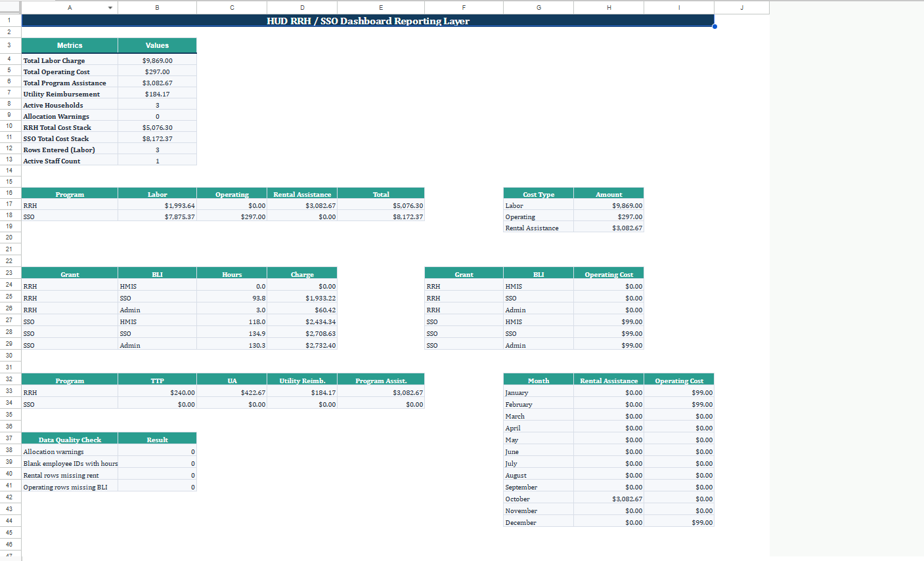Select the Blank employee IDs with hours row
Screen dimensions: 924x561
coord(109,463)
